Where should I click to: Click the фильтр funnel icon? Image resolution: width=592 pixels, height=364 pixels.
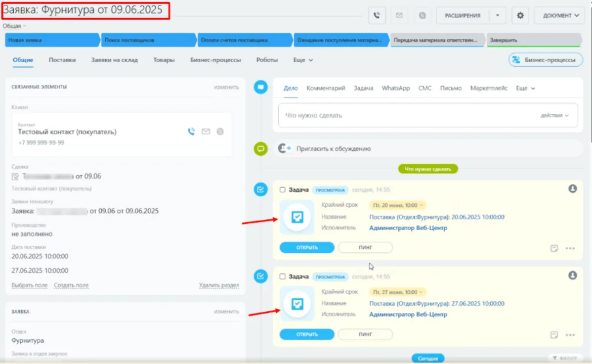555,358
